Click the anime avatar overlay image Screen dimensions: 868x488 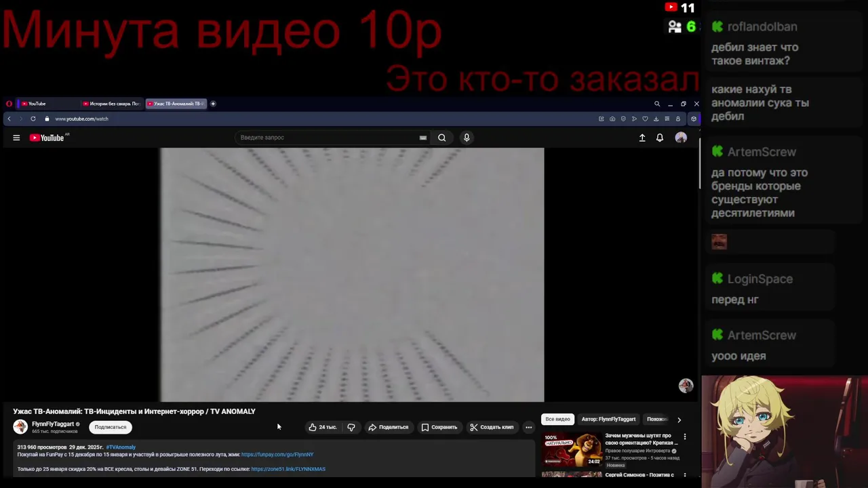click(785, 432)
